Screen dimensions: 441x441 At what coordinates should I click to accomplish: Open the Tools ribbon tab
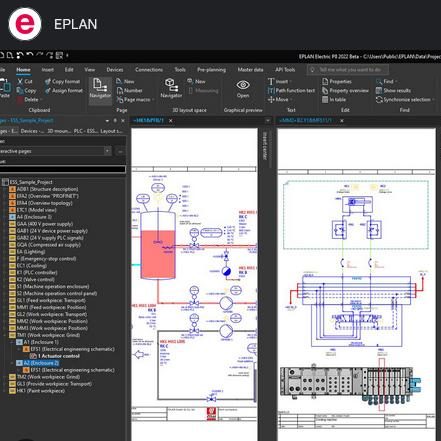coord(180,70)
